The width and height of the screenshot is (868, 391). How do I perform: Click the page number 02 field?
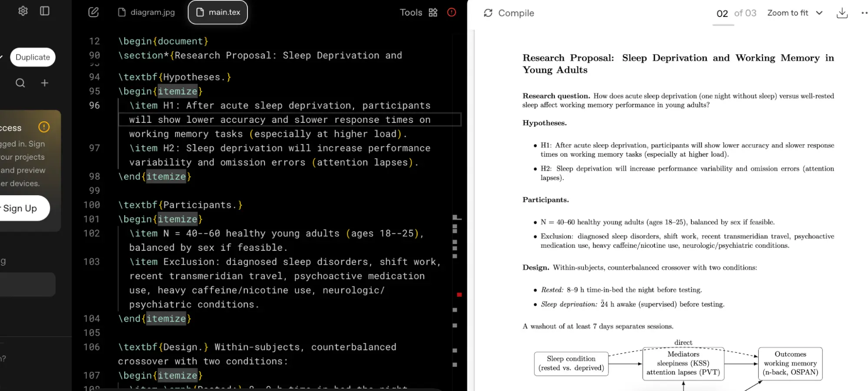[722, 13]
